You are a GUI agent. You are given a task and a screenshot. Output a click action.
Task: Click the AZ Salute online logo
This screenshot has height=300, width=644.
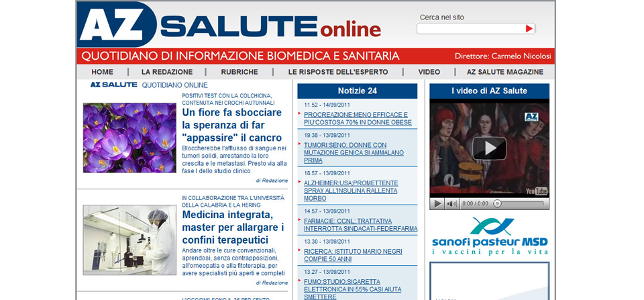(229, 25)
